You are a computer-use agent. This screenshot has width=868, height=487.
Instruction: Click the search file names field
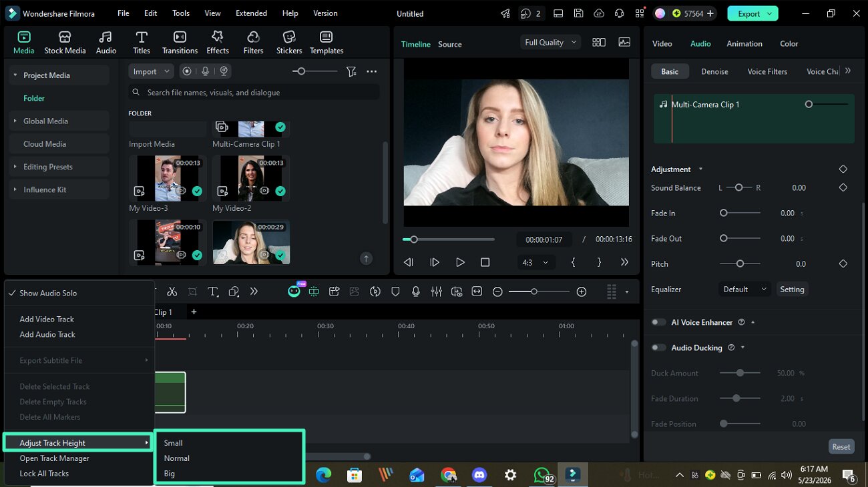pyautogui.click(x=254, y=92)
